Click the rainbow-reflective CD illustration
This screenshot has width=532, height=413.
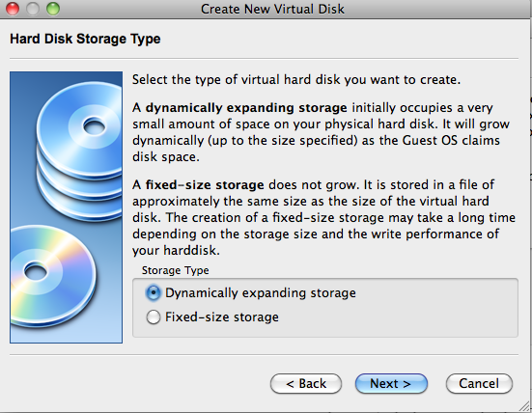tap(52, 276)
